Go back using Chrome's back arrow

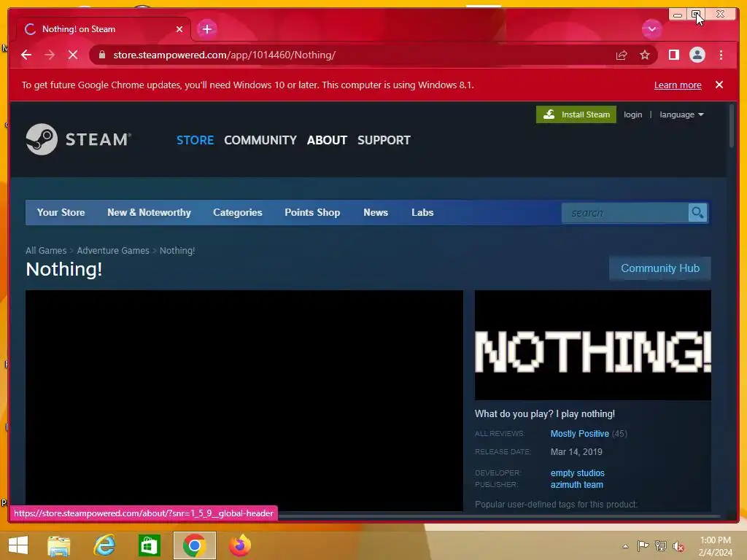click(x=26, y=55)
